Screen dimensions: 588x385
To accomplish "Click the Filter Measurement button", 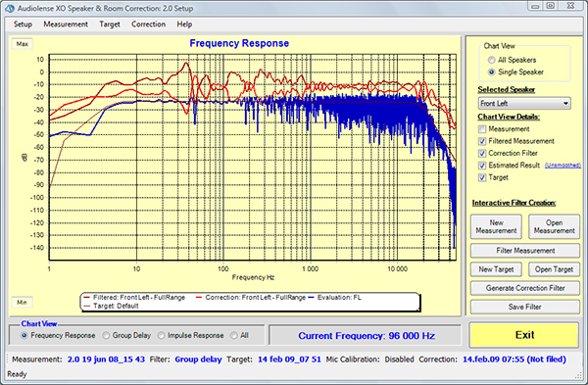I will [x=525, y=251].
